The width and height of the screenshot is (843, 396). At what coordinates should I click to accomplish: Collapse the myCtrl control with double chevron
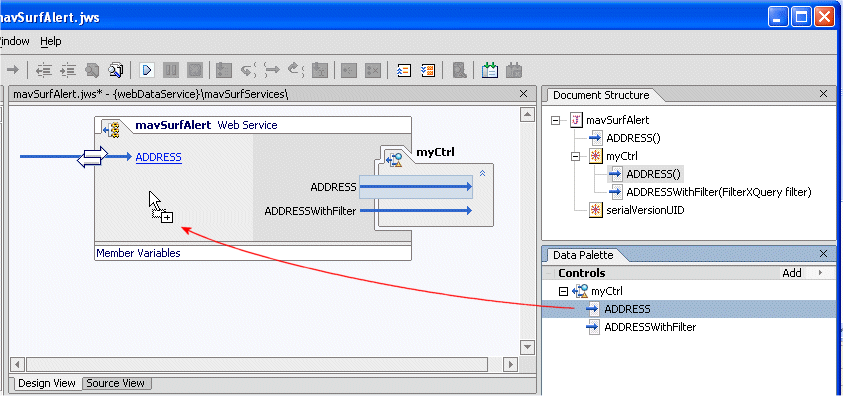pyautogui.click(x=482, y=173)
